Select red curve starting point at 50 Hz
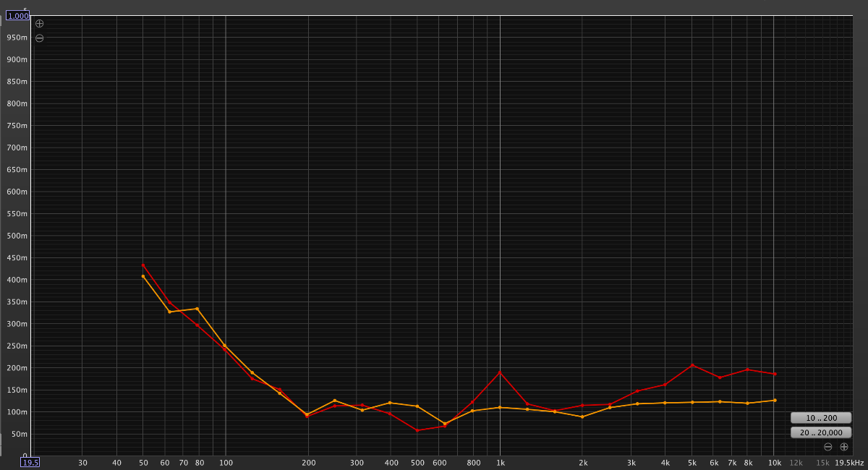 (x=143, y=265)
